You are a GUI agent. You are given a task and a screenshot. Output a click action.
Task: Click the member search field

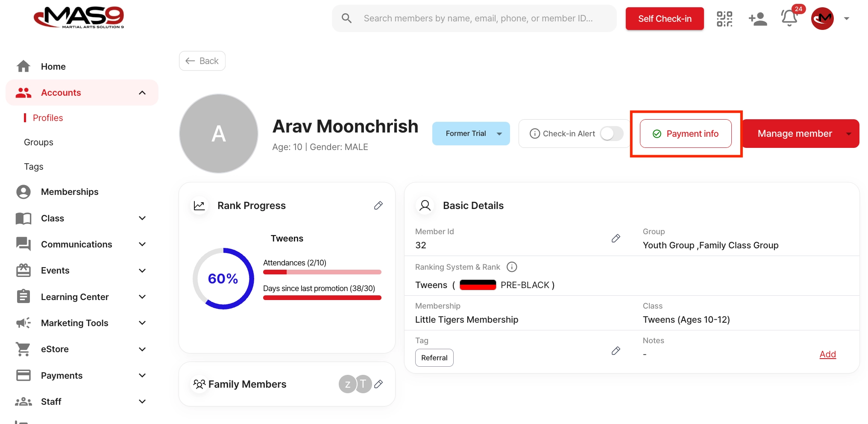click(x=478, y=18)
